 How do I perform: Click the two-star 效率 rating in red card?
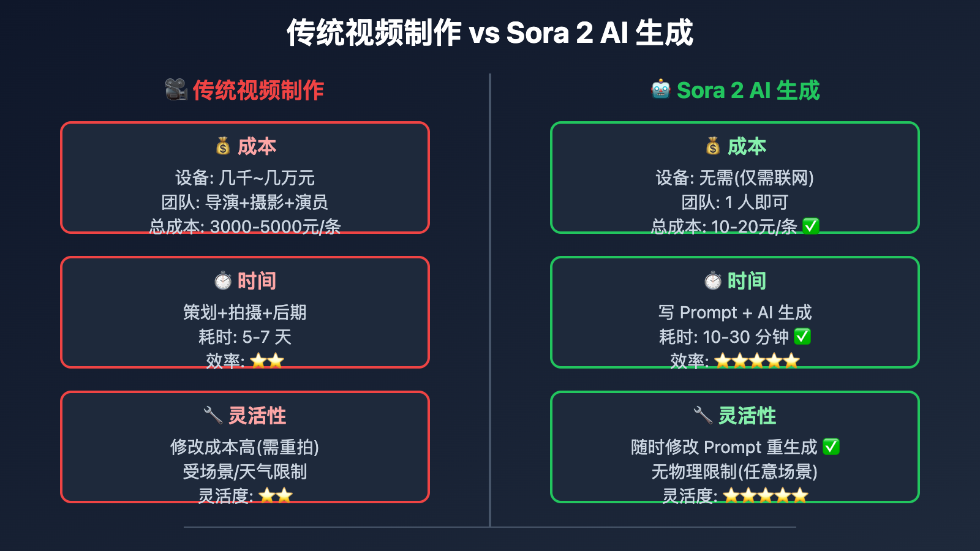tap(267, 361)
